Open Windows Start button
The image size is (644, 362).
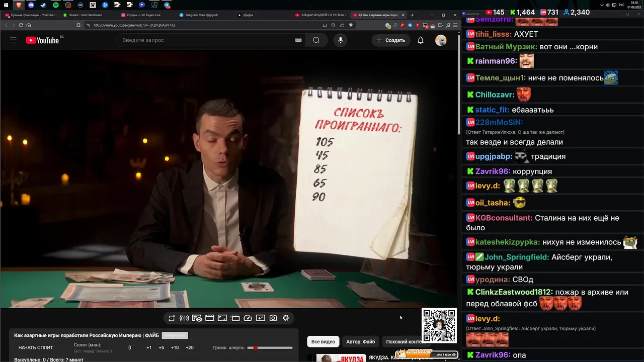coord(6,5)
